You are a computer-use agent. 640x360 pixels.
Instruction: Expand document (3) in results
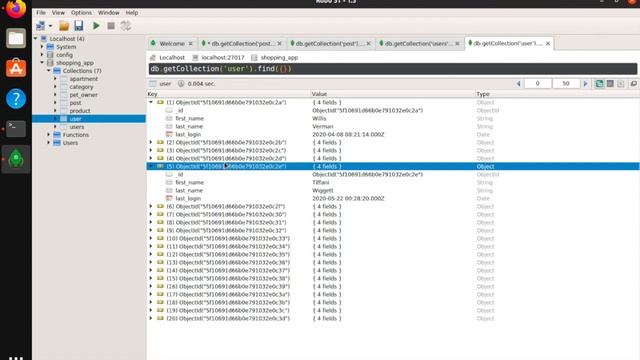(x=151, y=150)
